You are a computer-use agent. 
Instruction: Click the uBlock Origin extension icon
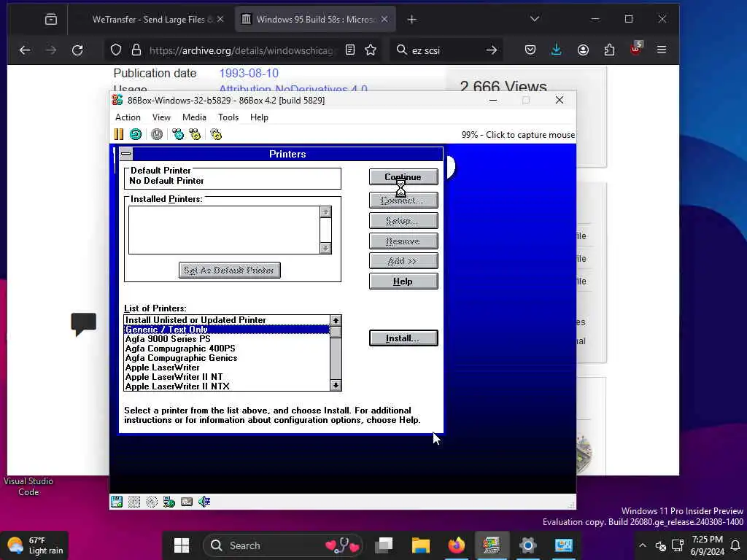click(636, 49)
